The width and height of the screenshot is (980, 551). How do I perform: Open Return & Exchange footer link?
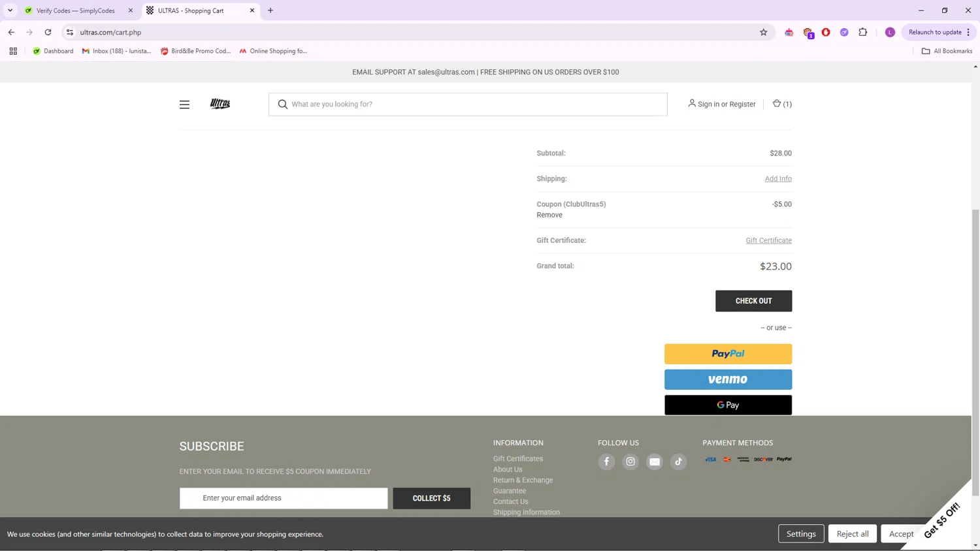click(x=523, y=480)
